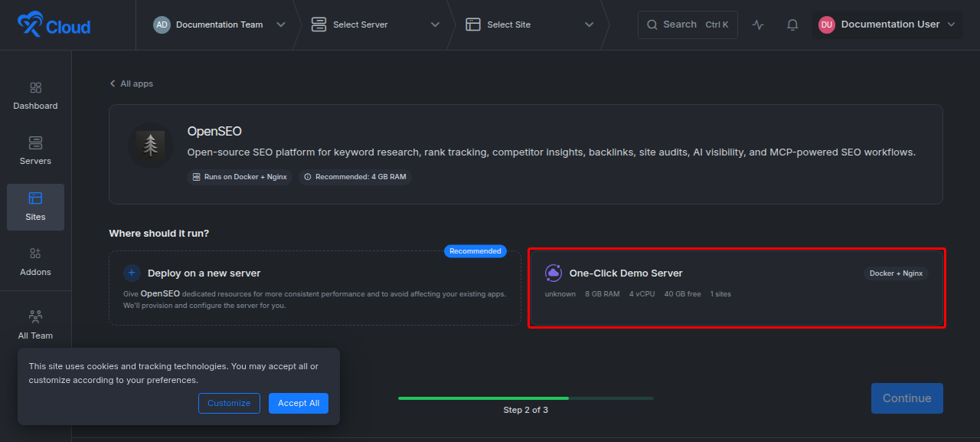Open the Servers sidebar item
Viewport: 980px width, 442px height.
[35, 152]
